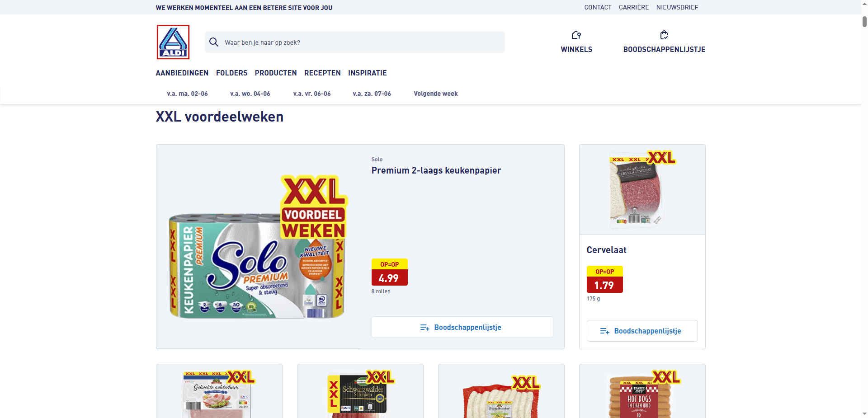Image resolution: width=868 pixels, height=418 pixels.
Task: Click the search magnifier icon
Action: click(x=214, y=42)
